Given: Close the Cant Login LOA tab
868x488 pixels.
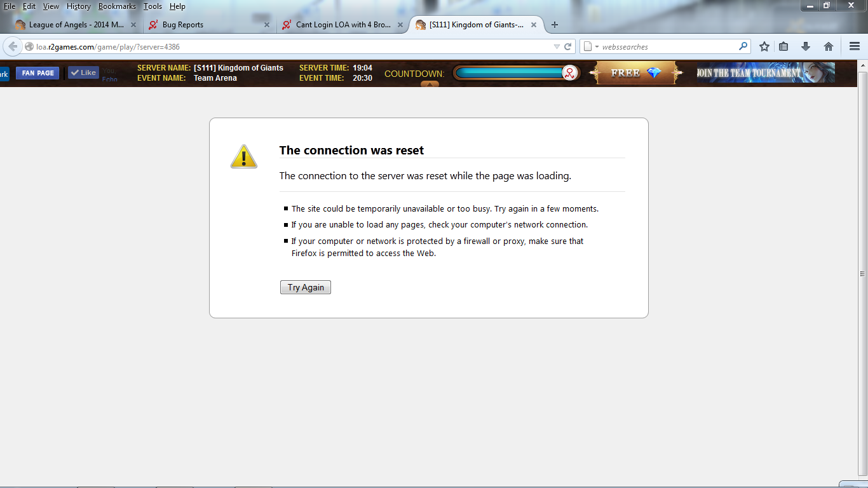Looking at the screenshot, I should pyautogui.click(x=400, y=25).
